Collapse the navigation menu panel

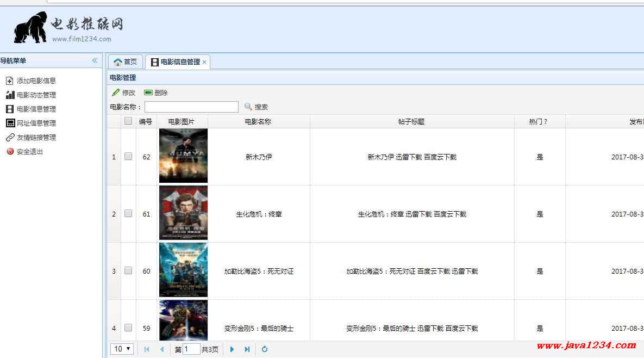click(95, 60)
